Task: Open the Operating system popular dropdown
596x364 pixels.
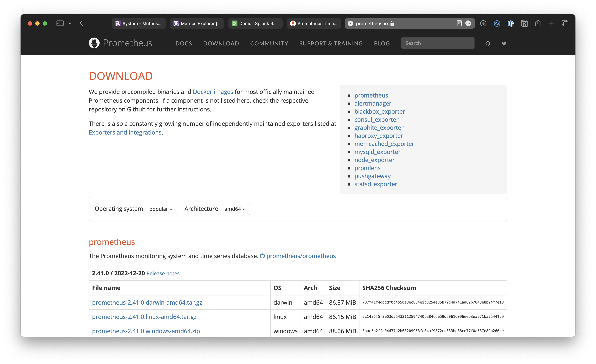Action: click(161, 209)
